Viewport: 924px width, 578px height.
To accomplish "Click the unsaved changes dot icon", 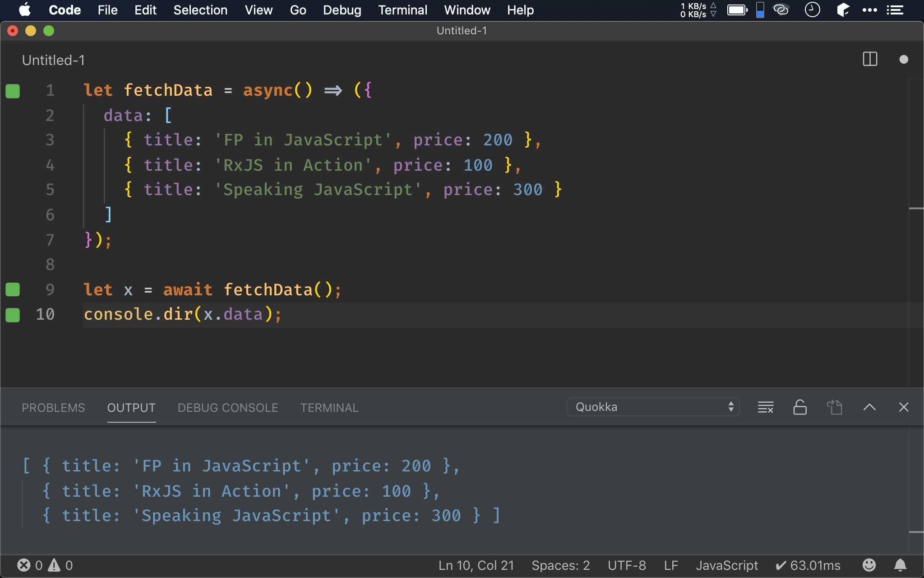I will 903,59.
